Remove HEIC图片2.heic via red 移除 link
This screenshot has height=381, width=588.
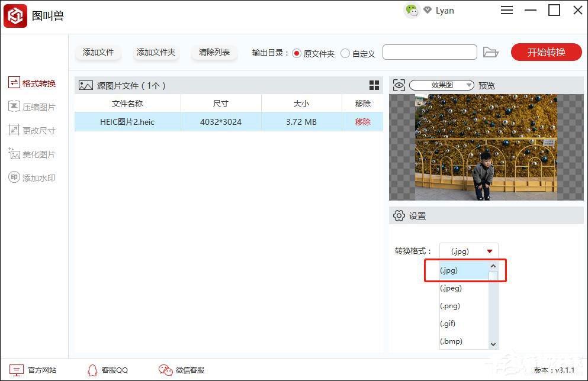(x=362, y=122)
